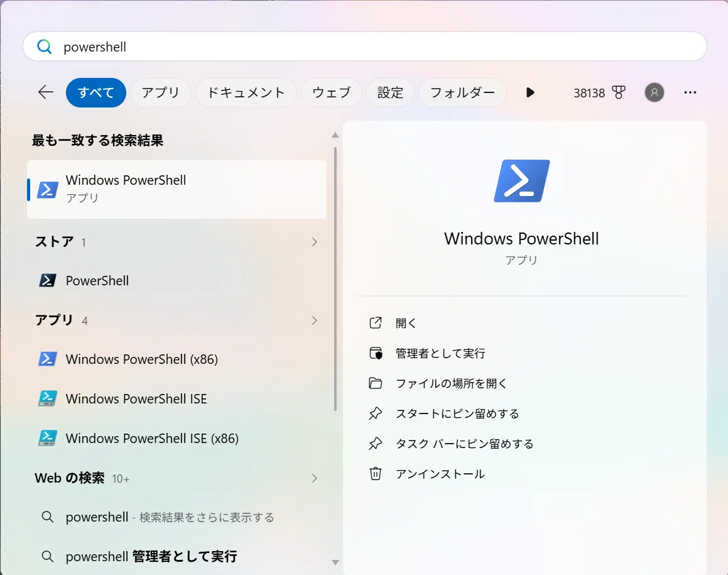Image resolution: width=728 pixels, height=575 pixels.
Task: Expand the ストア results section chevron
Action: point(314,242)
